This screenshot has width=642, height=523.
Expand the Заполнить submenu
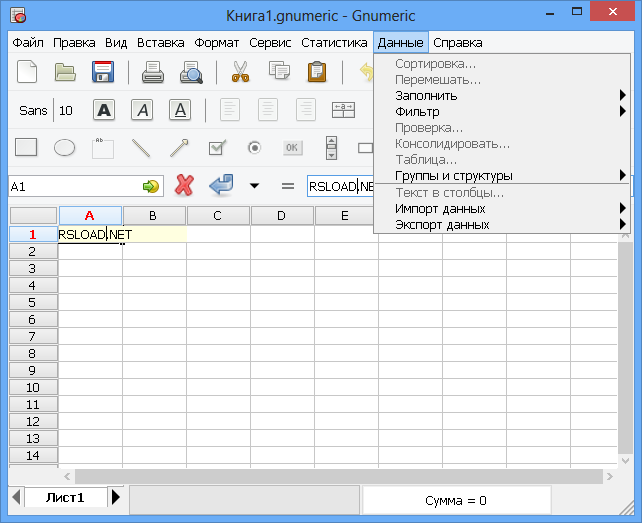tap(502, 95)
